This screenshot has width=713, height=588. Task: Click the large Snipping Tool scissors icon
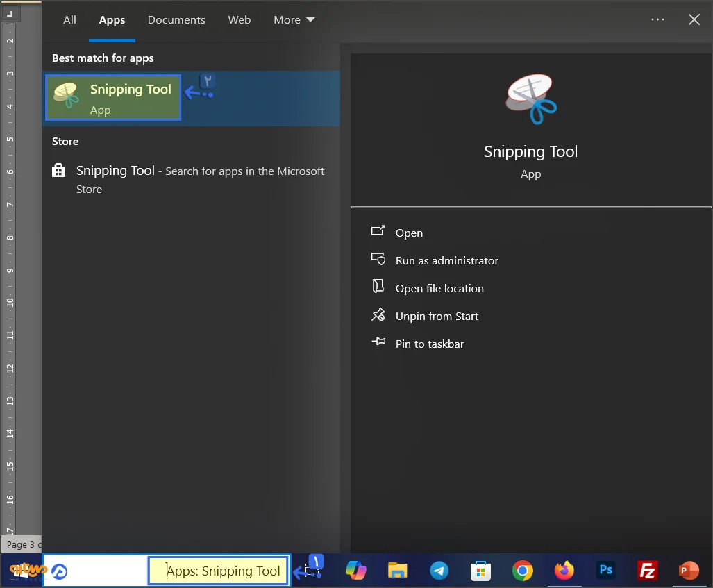530,99
